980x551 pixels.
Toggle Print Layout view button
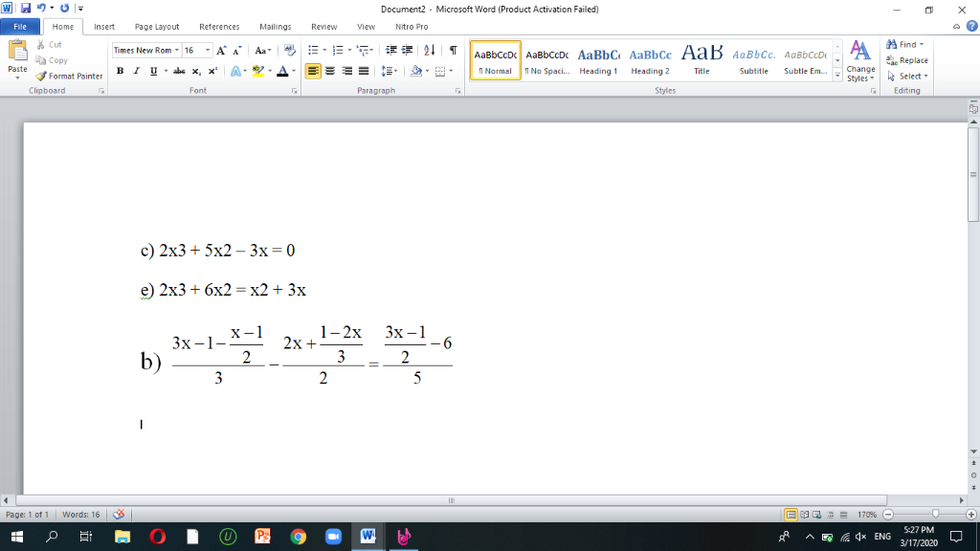791,515
